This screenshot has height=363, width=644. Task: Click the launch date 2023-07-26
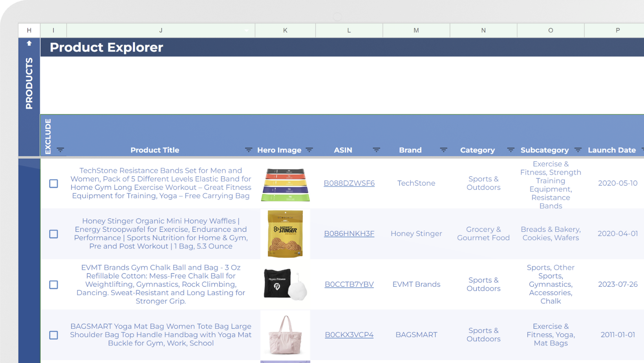[618, 284]
